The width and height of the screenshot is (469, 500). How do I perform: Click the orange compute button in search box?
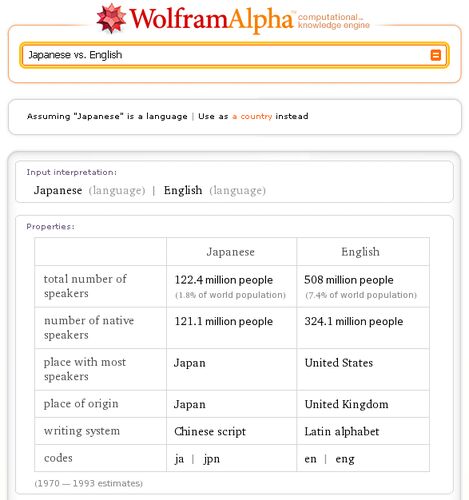pyautogui.click(x=435, y=55)
